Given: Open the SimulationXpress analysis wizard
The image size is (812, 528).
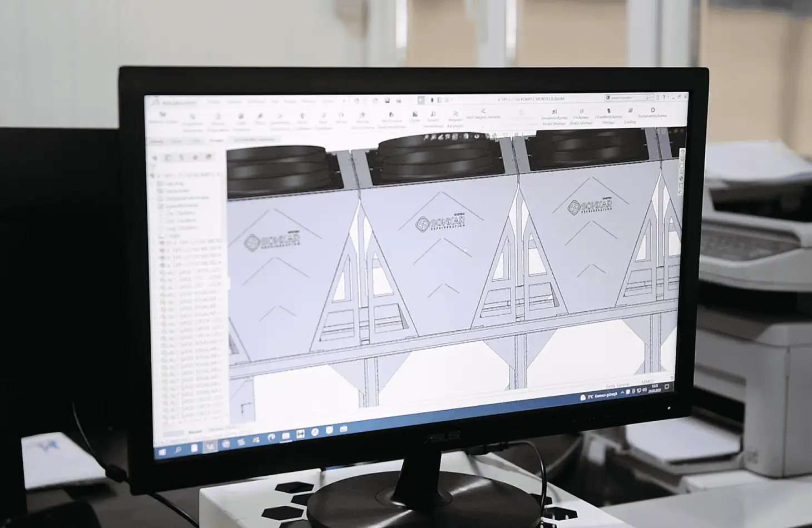Looking at the screenshot, I should 554,115.
